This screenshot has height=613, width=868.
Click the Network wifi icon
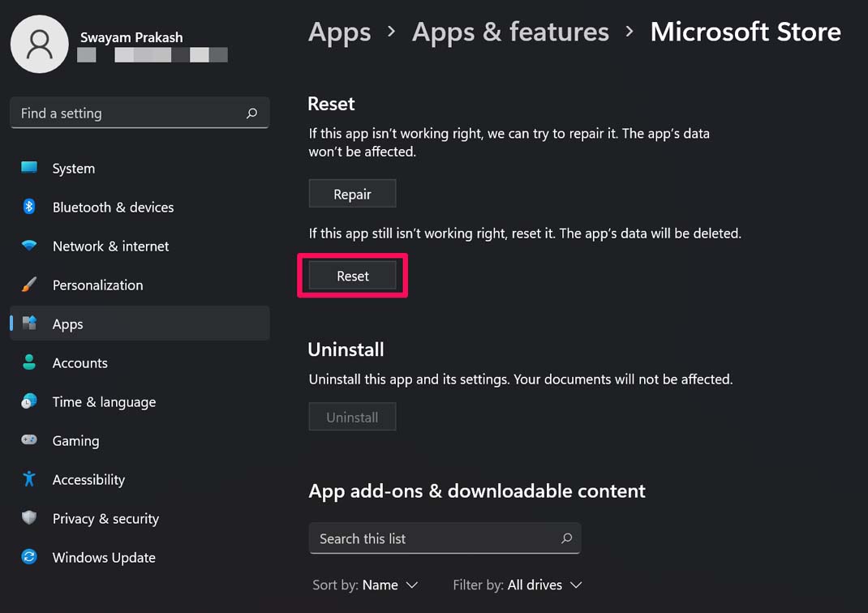click(28, 245)
